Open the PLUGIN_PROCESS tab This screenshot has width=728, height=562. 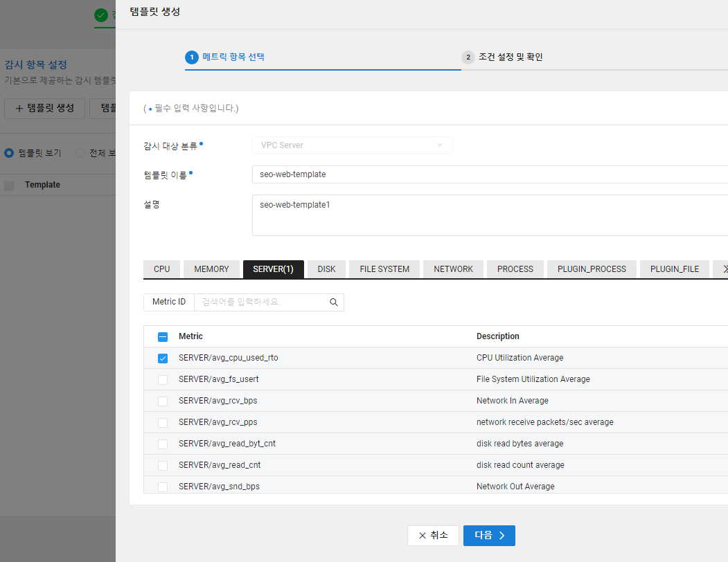pos(592,269)
